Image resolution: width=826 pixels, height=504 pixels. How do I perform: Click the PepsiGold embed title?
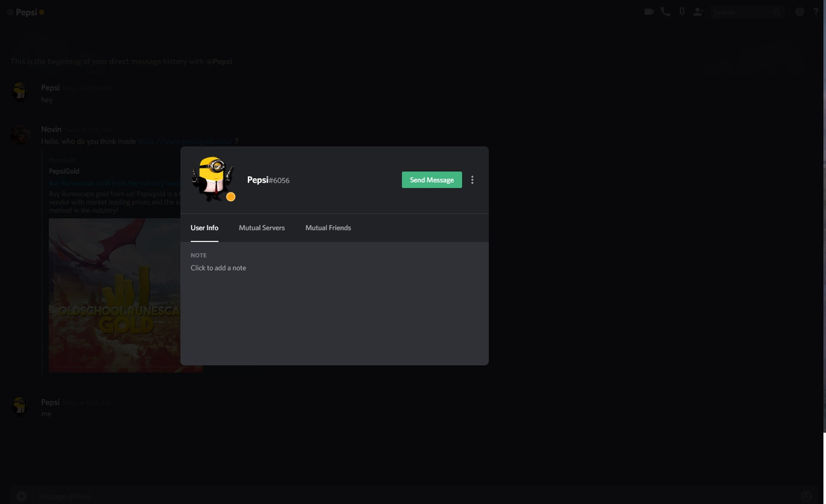point(64,171)
